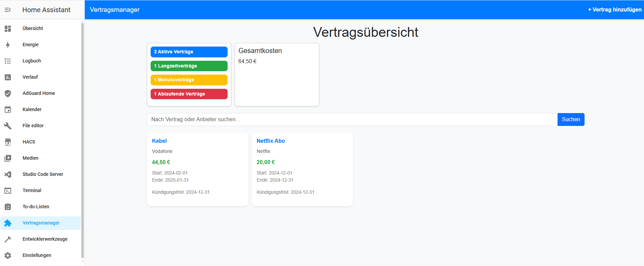
Task: Click the Einstellungen gear icon
Action: click(x=8, y=256)
